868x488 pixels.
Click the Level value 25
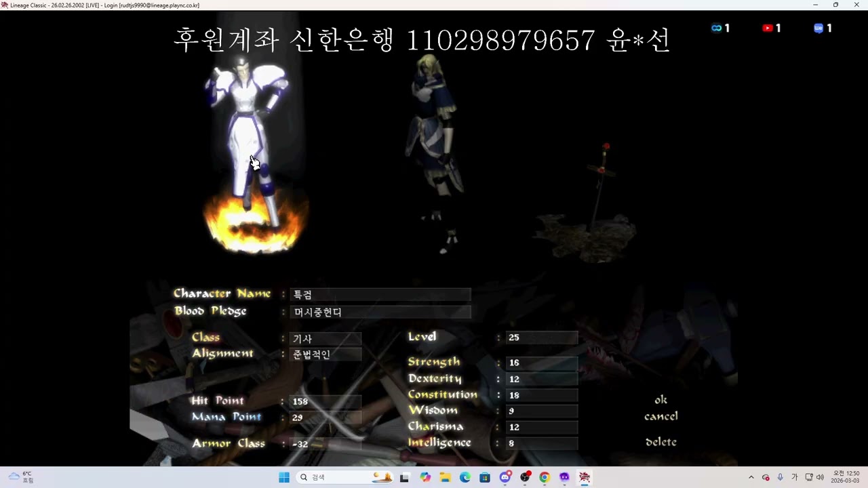pos(541,338)
